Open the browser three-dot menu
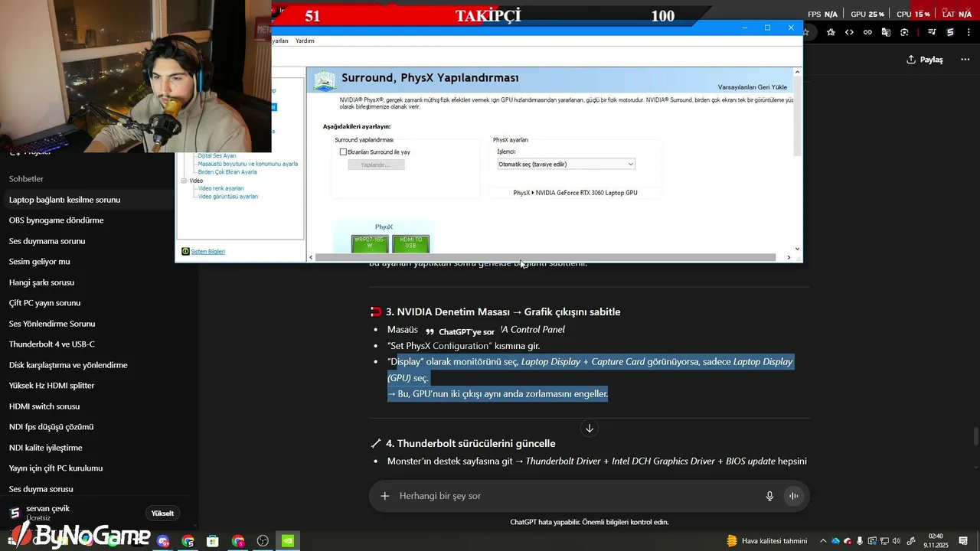The width and height of the screenshot is (980, 551). 969,32
